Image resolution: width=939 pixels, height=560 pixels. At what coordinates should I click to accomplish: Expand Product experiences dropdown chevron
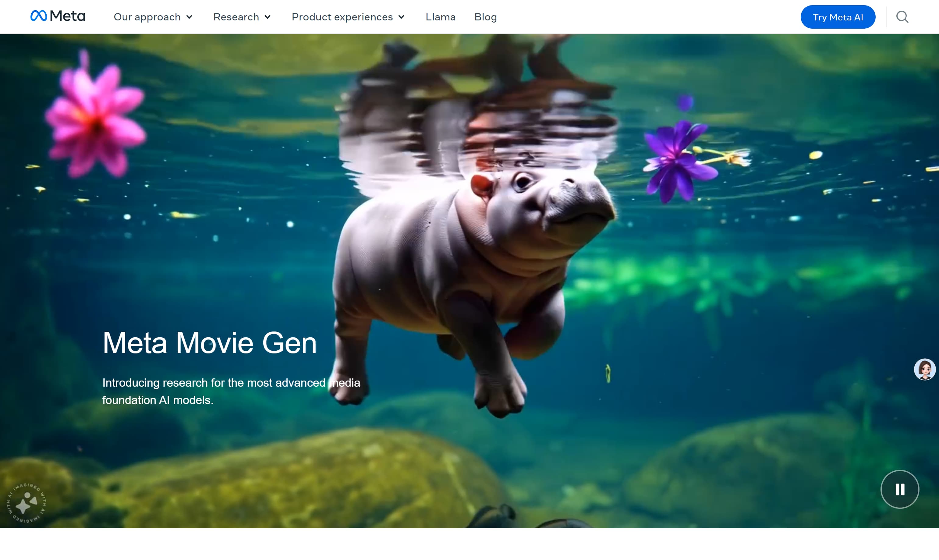pyautogui.click(x=401, y=17)
